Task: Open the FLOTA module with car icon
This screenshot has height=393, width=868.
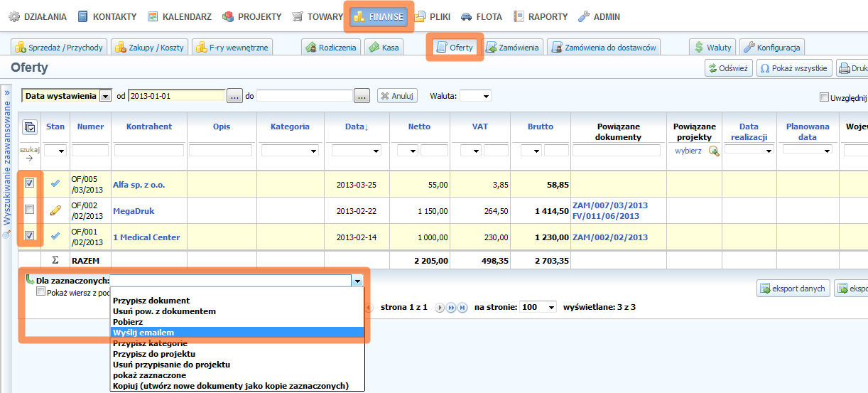Action: point(482,16)
